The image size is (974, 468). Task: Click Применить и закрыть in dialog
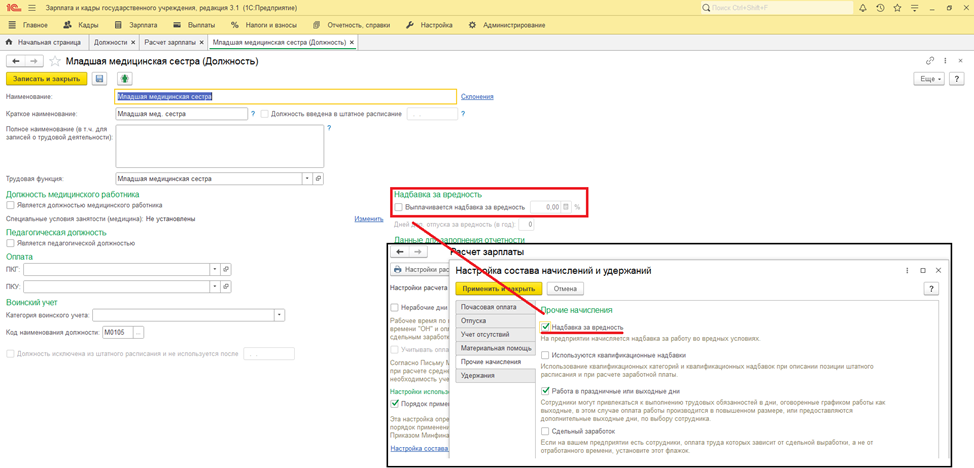coord(499,288)
